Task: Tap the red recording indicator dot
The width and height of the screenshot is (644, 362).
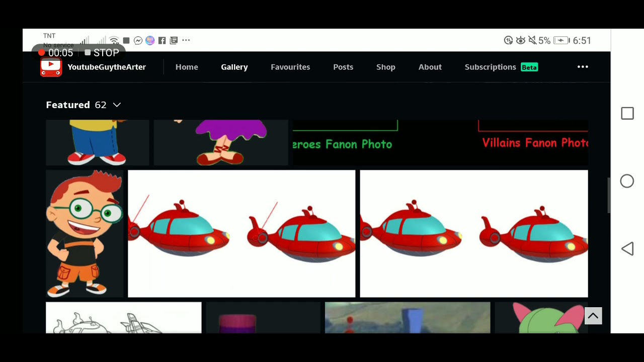Action: tap(41, 52)
